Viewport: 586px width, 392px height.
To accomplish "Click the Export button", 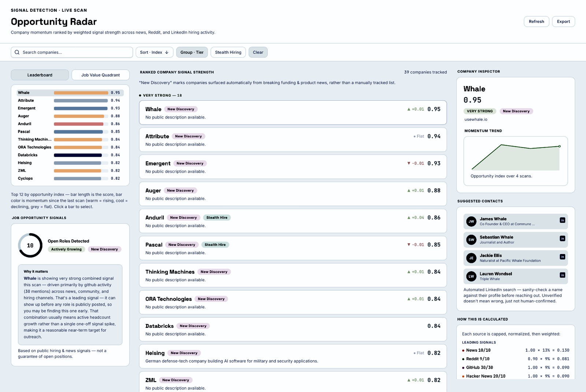I will pos(563,22).
